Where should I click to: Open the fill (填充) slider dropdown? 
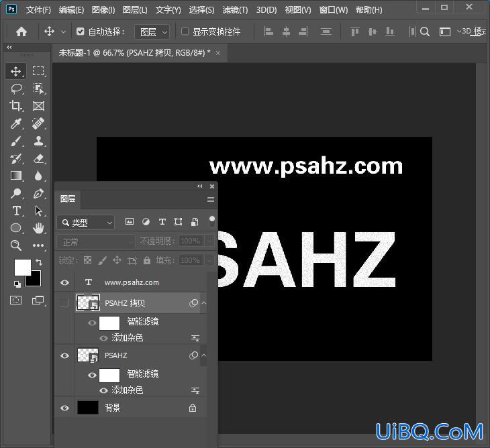209,260
